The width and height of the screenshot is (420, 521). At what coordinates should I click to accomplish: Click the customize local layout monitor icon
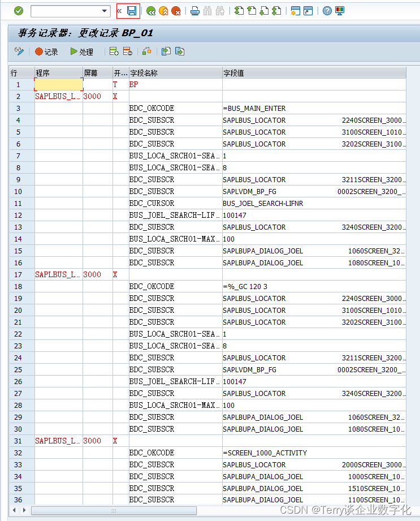coord(340,11)
